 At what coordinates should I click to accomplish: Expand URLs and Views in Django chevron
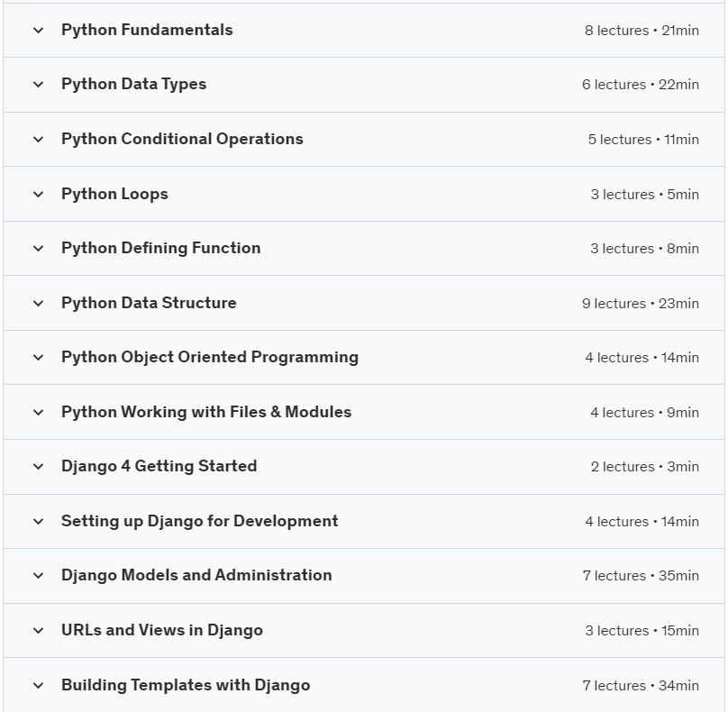(39, 631)
